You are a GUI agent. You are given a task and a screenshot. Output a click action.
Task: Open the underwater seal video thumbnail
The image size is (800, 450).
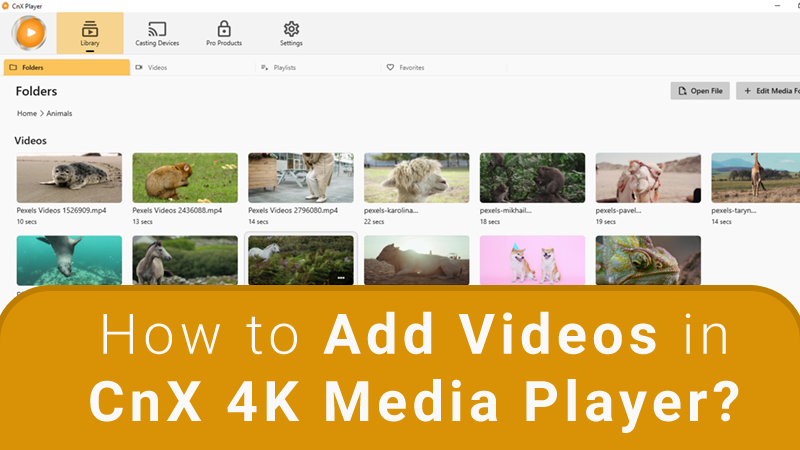tap(69, 260)
